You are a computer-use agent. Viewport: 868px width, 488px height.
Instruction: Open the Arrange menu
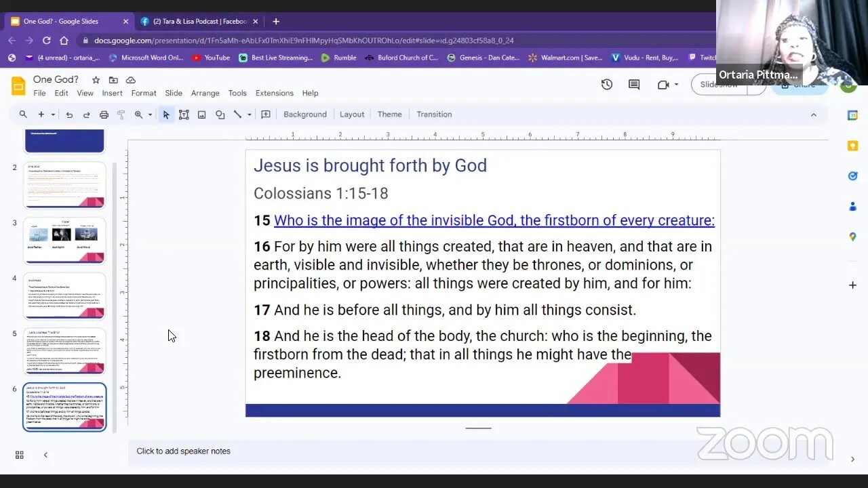[205, 94]
